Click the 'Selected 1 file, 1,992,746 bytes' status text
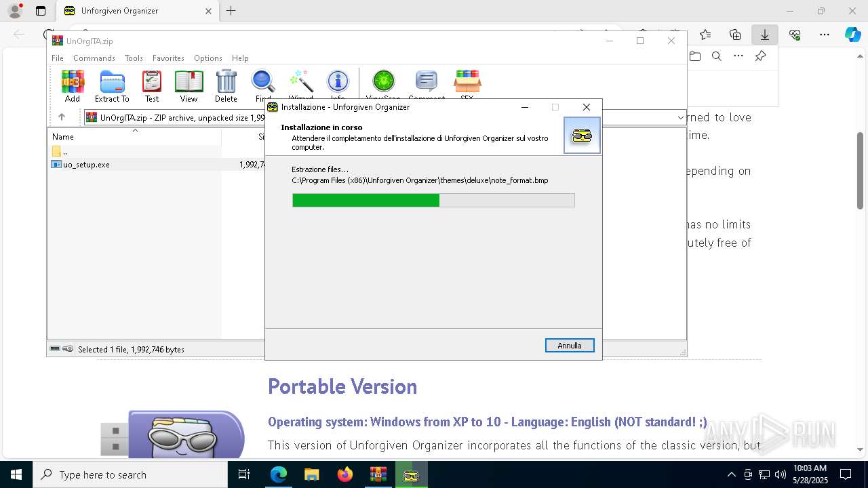The height and width of the screenshot is (488, 868). click(131, 350)
